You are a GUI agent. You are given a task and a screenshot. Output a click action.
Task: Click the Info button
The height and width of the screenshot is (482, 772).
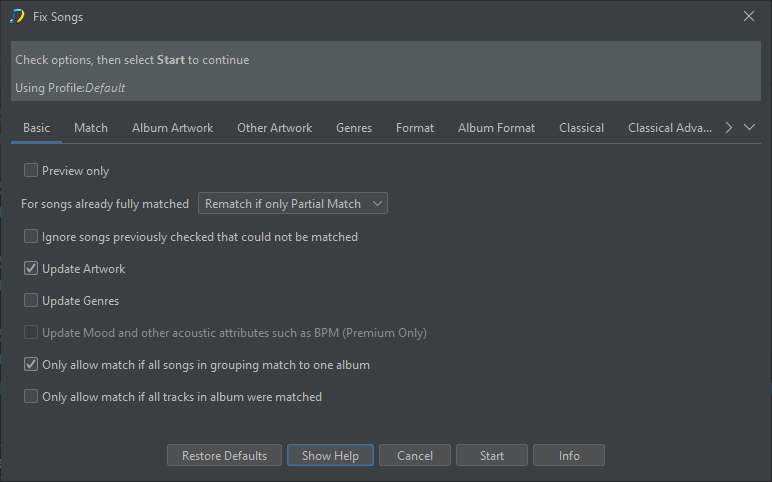coord(569,456)
